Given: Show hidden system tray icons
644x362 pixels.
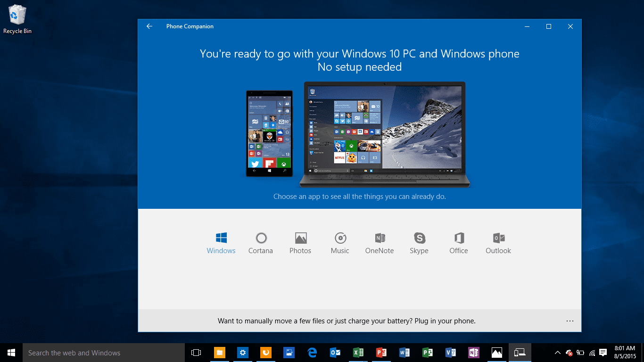Looking at the screenshot, I should coord(558,353).
